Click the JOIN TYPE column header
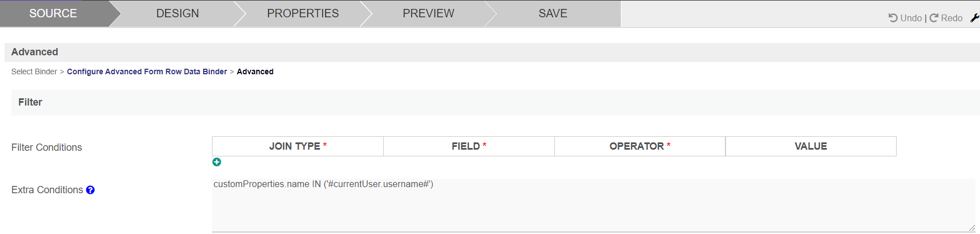The height and width of the screenshot is (234, 980). [x=298, y=146]
